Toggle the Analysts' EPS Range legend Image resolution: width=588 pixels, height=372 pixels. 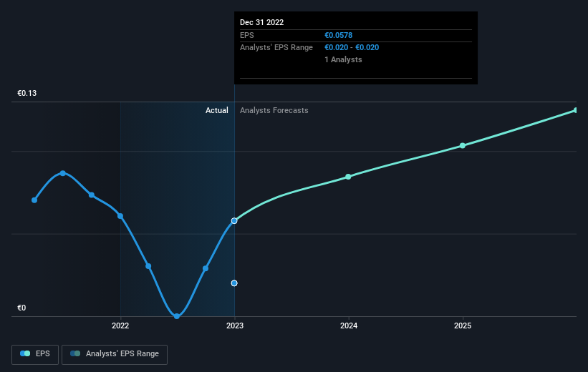tap(115, 354)
